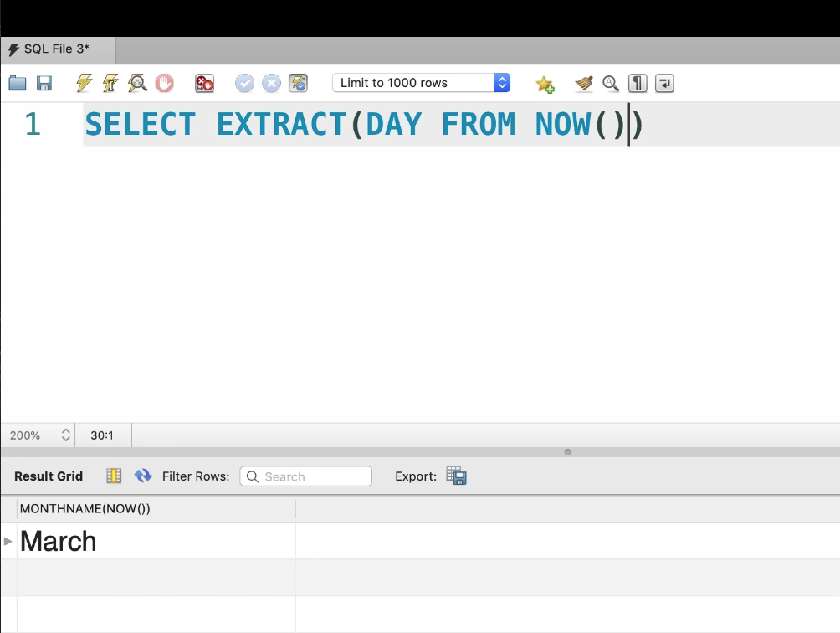Image resolution: width=840 pixels, height=633 pixels.
Task: Select the March row indicator arrow
Action: (x=8, y=542)
